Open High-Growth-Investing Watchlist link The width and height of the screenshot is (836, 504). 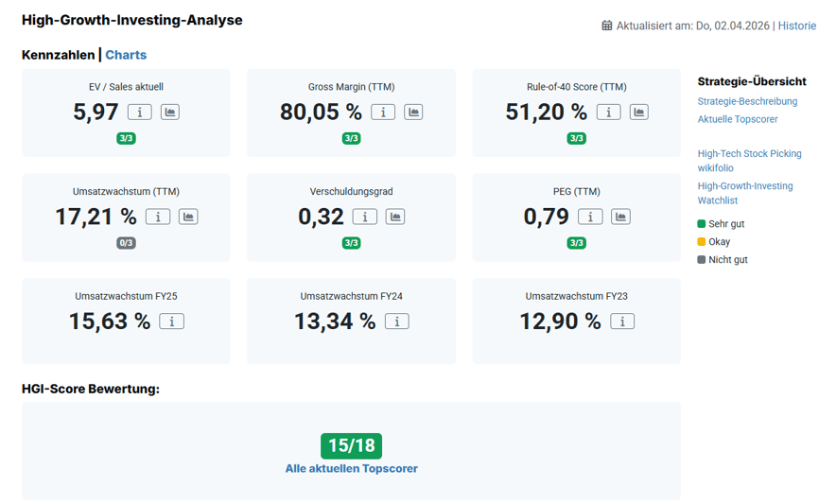(745, 193)
